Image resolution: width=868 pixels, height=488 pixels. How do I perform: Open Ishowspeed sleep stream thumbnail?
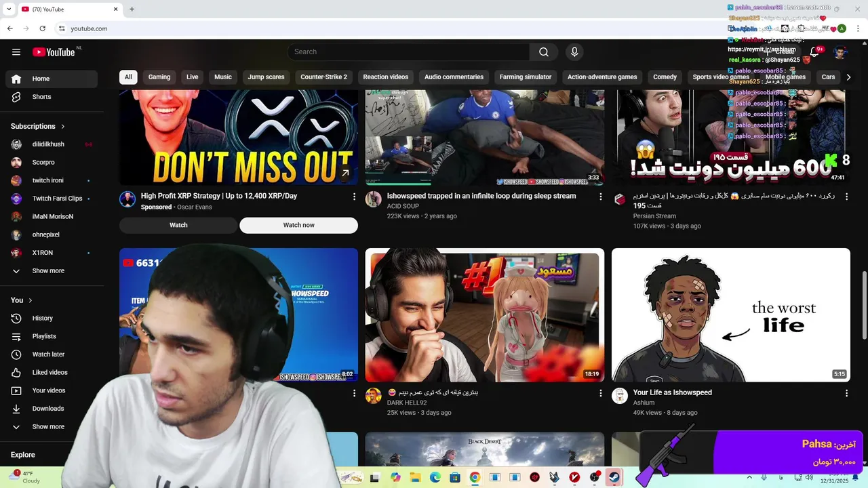pos(485,138)
